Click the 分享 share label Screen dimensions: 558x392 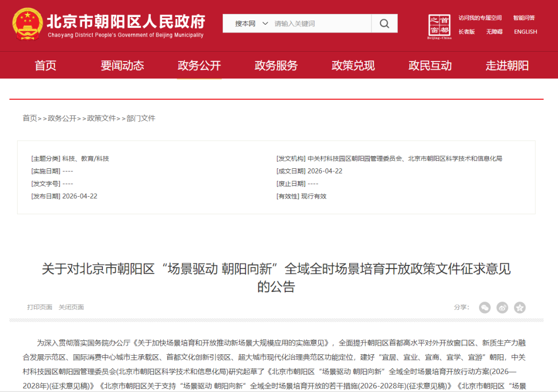[x=461, y=307]
